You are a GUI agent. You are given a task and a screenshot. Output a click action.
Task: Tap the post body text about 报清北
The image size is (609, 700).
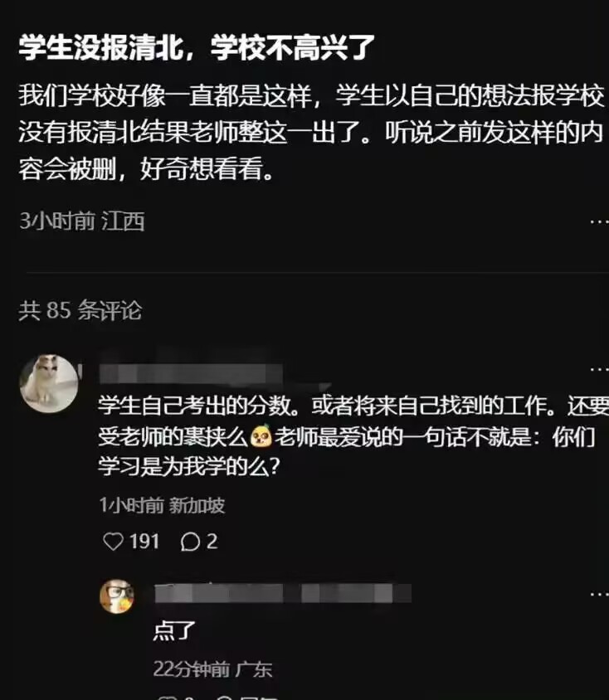click(311, 132)
